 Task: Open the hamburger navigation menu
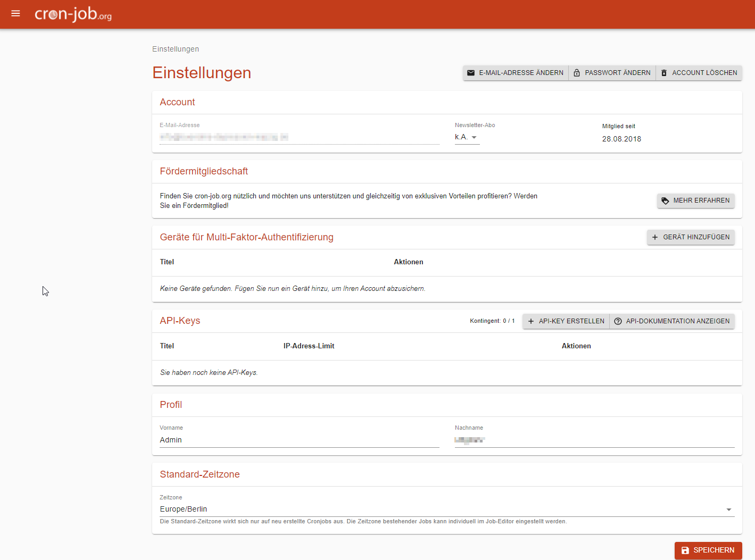tap(15, 13)
